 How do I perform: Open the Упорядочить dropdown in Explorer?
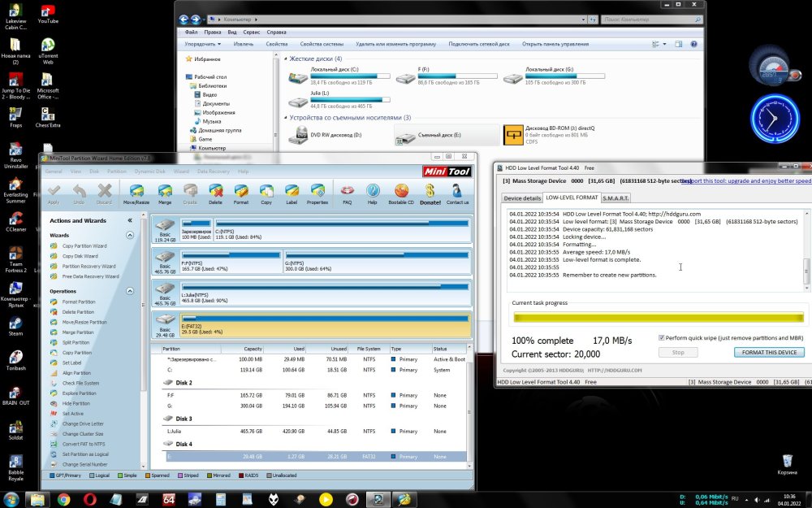pos(203,44)
